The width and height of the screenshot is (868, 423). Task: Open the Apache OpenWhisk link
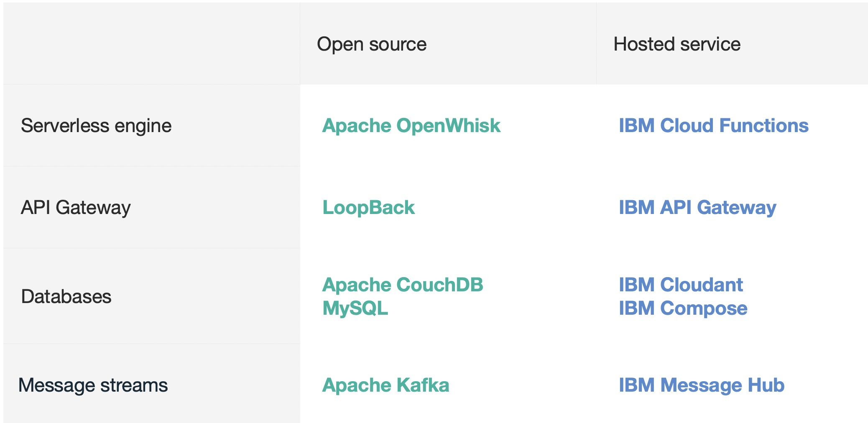click(x=411, y=126)
